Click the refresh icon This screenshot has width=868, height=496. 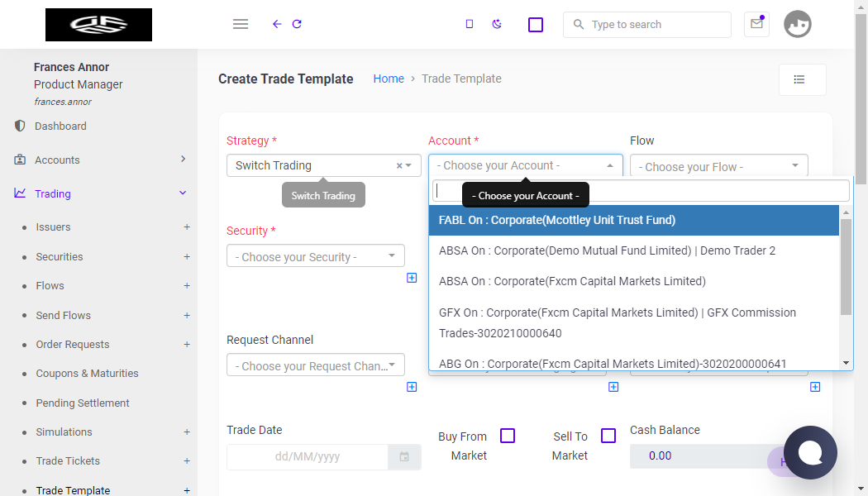[297, 24]
